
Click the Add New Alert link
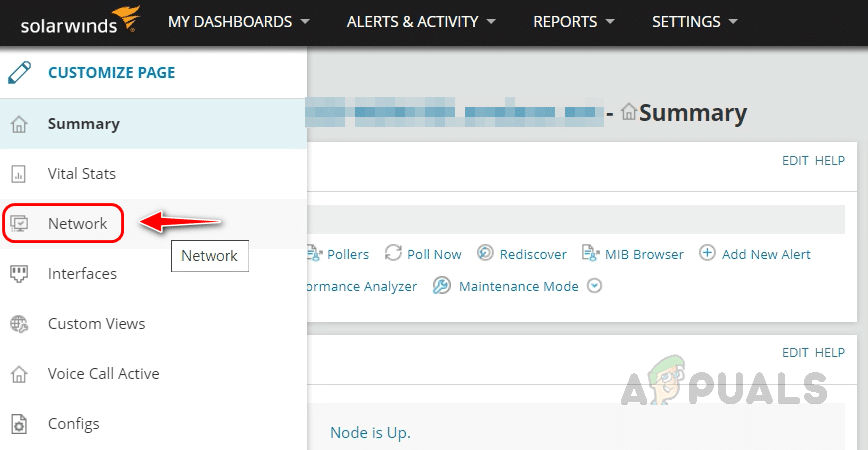766,254
